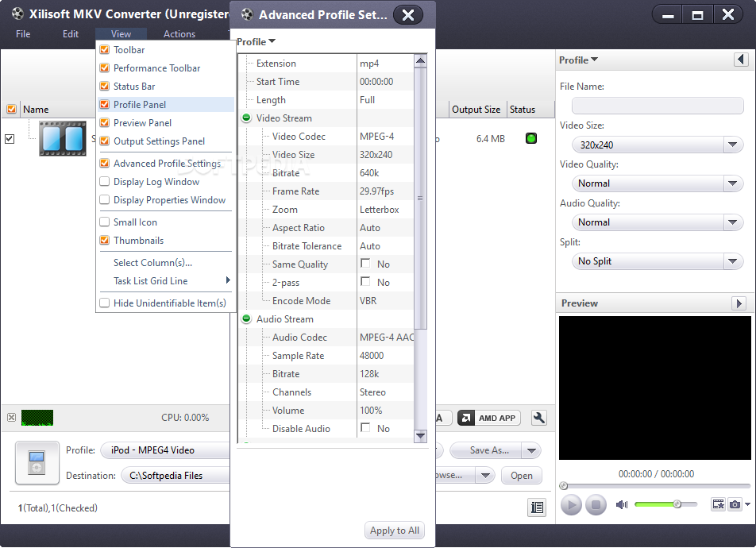This screenshot has width=756, height=548.
Task: Toggle Preview Panel option
Action: [x=105, y=123]
